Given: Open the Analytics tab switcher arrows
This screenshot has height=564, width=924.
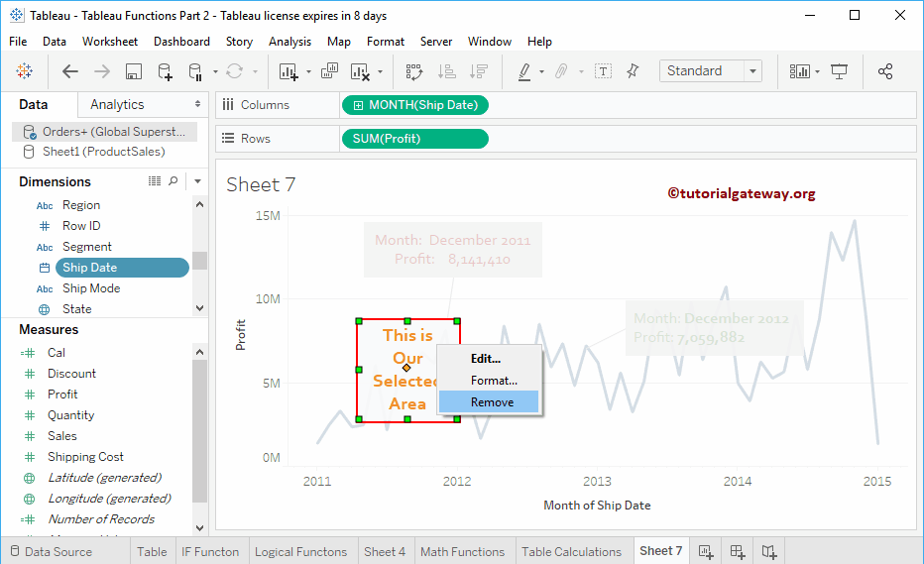Looking at the screenshot, I should 197,104.
